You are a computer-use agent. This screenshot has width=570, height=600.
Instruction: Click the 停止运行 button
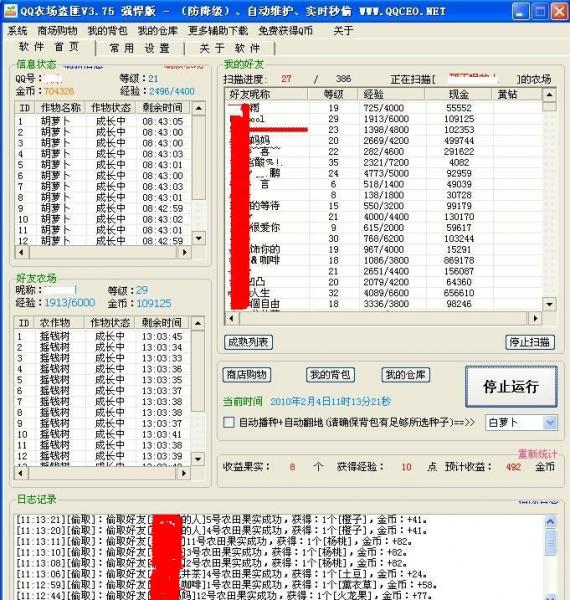pos(511,386)
